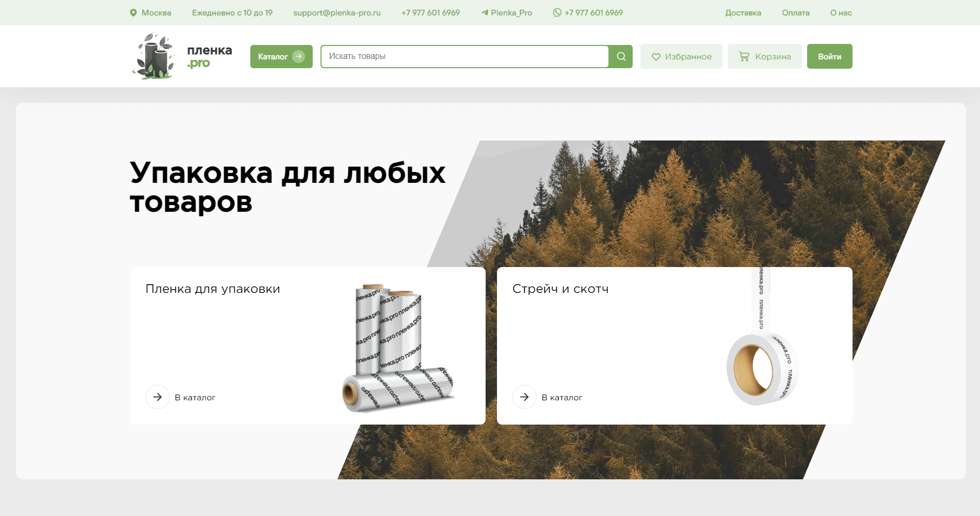Click the support@plenka-pro.ru email link

tap(337, 13)
